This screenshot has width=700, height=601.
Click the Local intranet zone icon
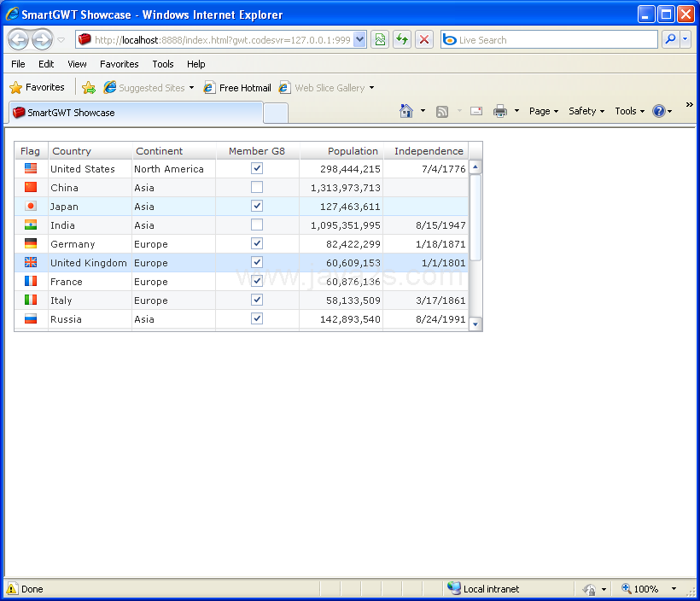(454, 588)
